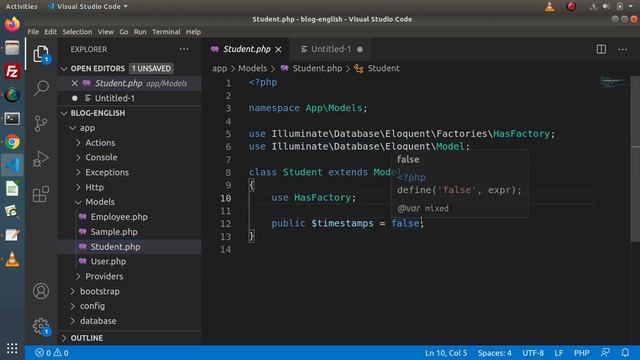
Task: Click Models in the breadcrumb path
Action: coord(252,69)
